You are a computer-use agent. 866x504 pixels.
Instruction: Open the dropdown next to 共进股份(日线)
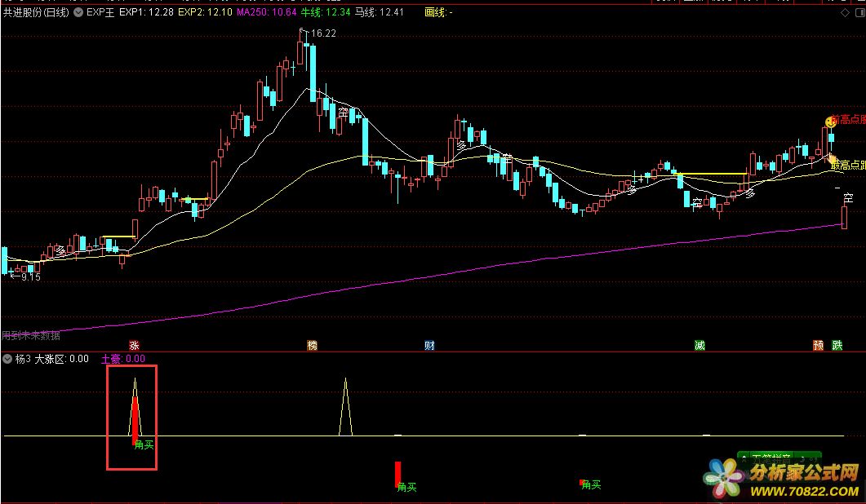(x=78, y=12)
